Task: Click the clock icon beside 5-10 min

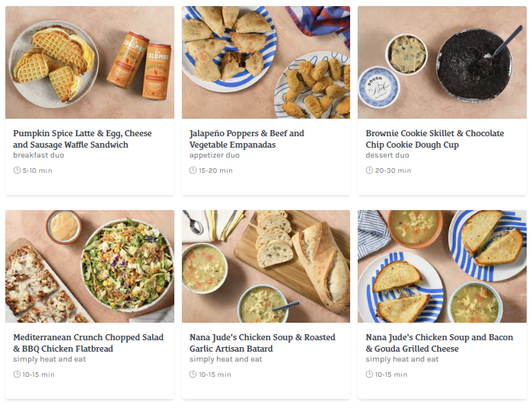Action: click(x=17, y=171)
